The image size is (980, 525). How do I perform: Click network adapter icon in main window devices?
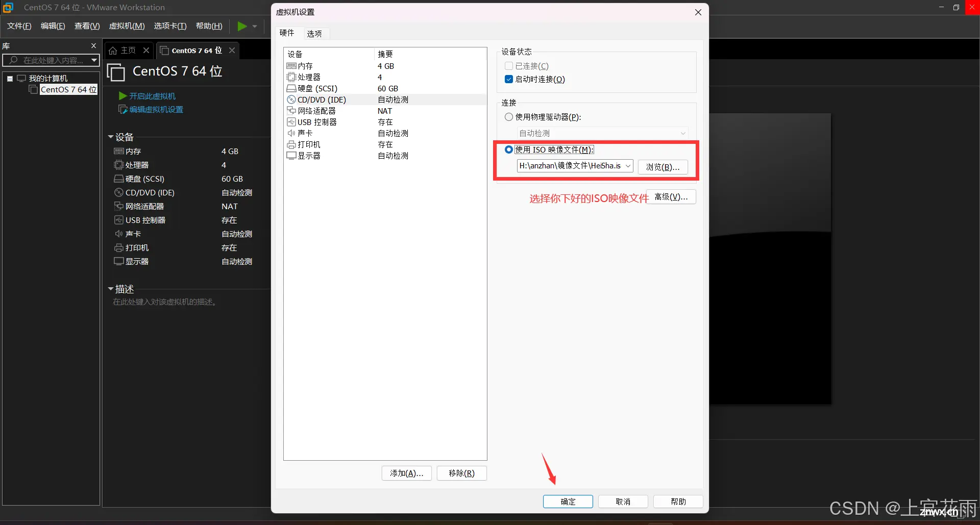[x=118, y=206]
